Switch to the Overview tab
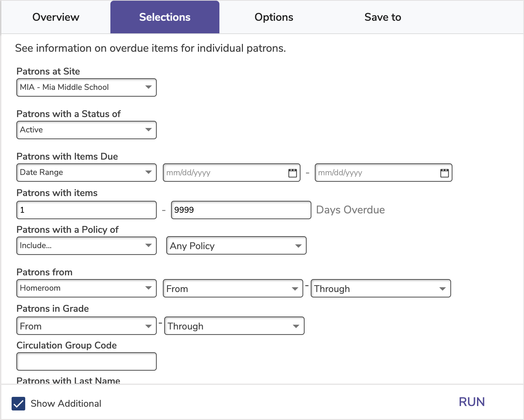Image resolution: width=524 pixels, height=420 pixels. 56,17
